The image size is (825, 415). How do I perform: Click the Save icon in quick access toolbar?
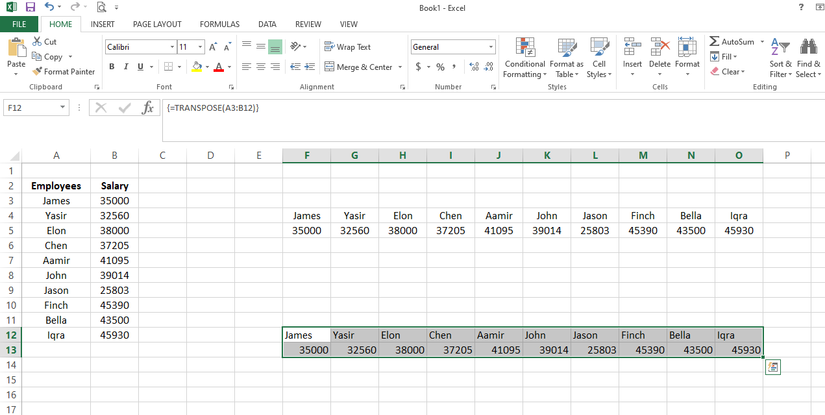pos(30,8)
